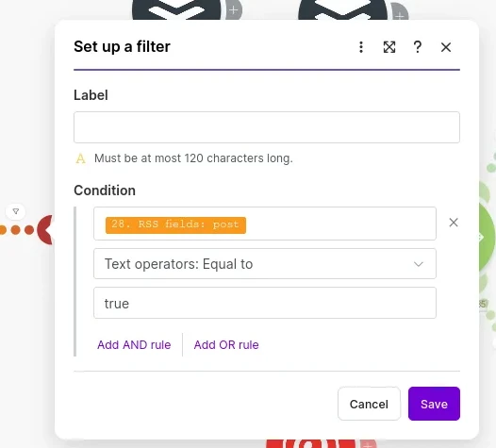
Task: Expand the filter dialog to full screen
Action: pos(389,47)
